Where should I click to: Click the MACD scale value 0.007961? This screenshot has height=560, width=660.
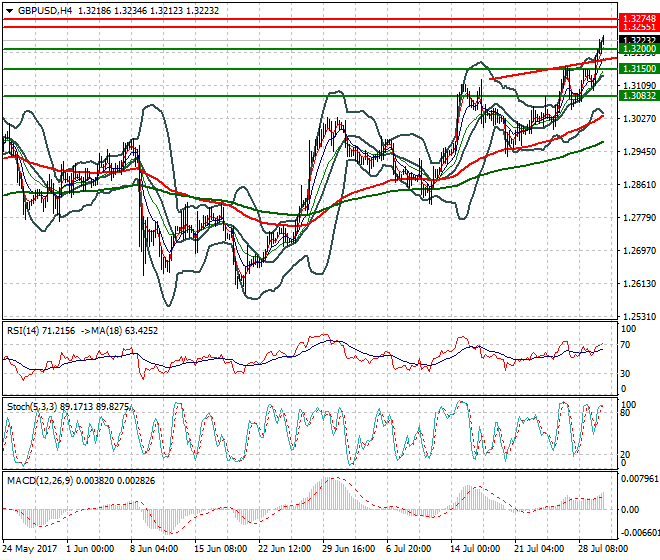639,479
